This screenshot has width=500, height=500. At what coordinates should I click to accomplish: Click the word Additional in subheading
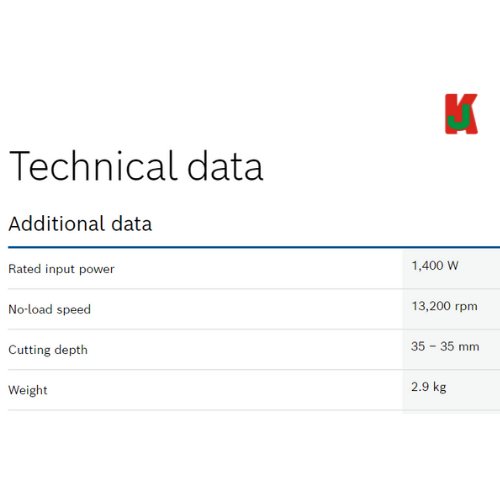pyautogui.click(x=57, y=223)
